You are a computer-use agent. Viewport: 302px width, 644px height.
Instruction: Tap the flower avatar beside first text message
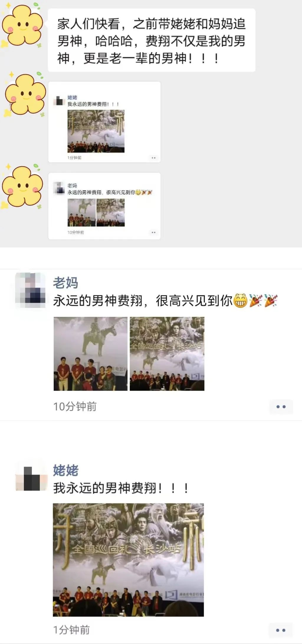coord(22,25)
